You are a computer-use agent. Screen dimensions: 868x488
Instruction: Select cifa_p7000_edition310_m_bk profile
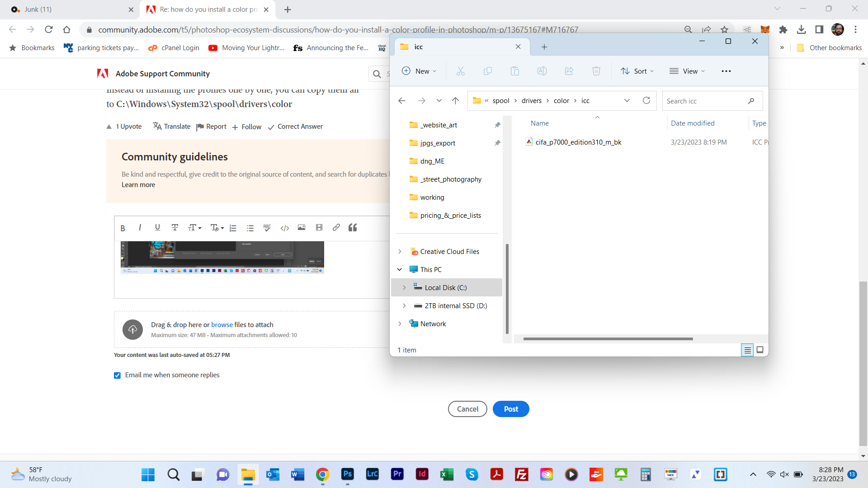coord(578,142)
